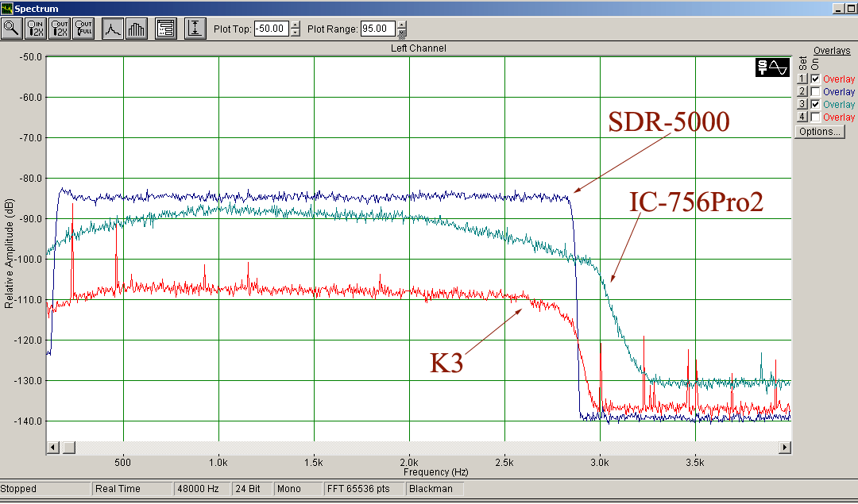Click the '-50.0' amplitude axis value

coord(31,57)
